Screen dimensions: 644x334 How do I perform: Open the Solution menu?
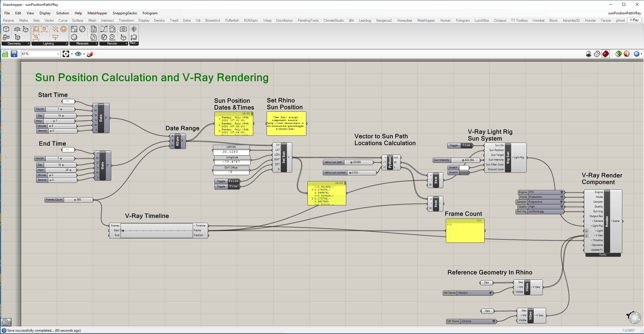point(62,13)
